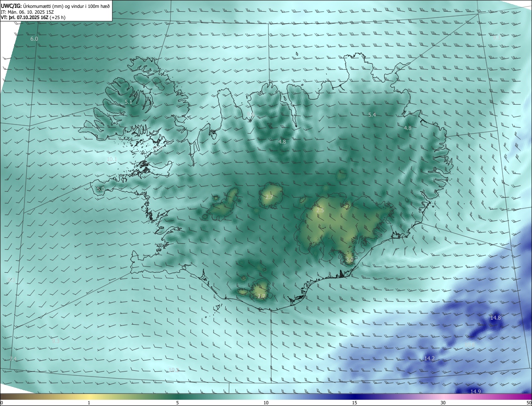Click the 14.2 value in the blue area
This screenshot has height=406, width=532.
tap(429, 358)
